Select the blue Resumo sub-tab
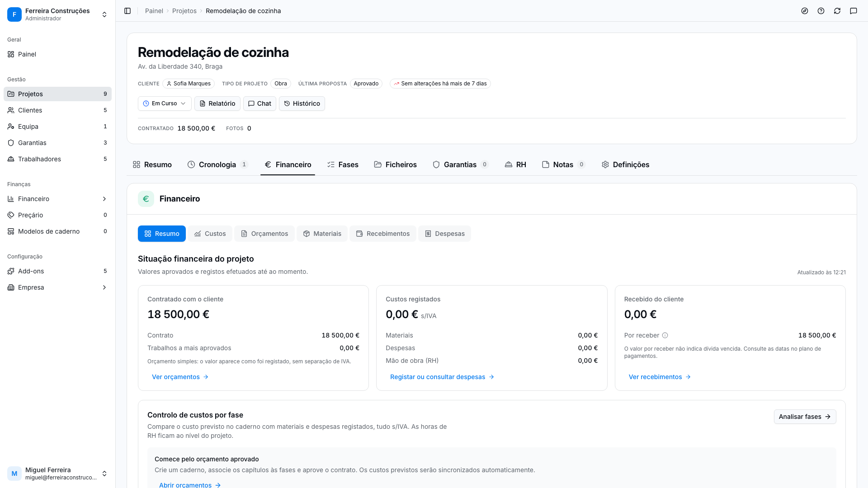 162,234
